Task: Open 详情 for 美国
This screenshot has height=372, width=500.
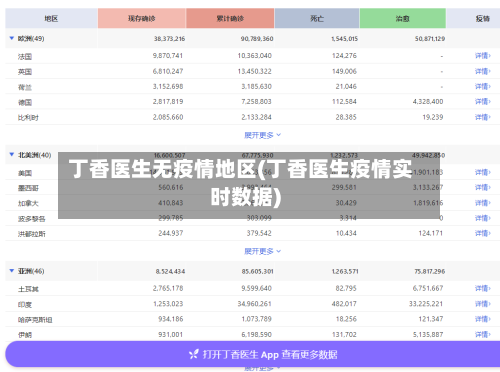Action: 483,172
